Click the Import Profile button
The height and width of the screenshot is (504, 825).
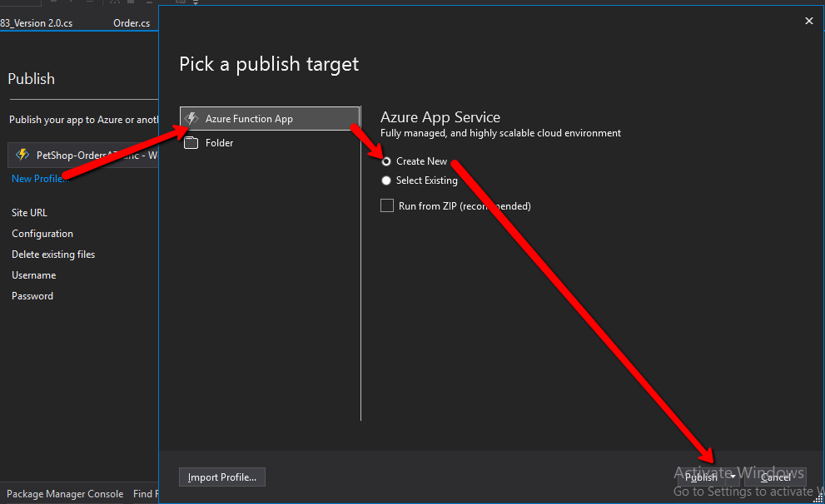[222, 477]
